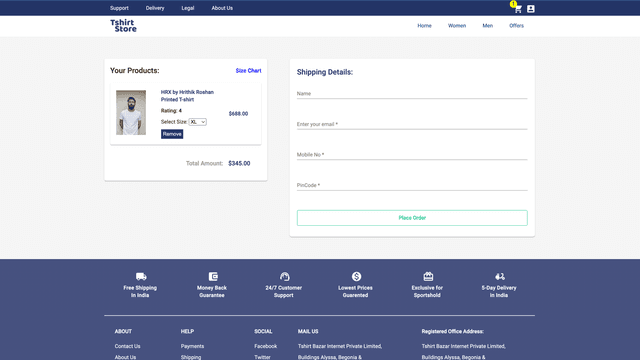Click the 5-Day Delivery scooter icon
The height and width of the screenshot is (360, 640).
click(500, 276)
